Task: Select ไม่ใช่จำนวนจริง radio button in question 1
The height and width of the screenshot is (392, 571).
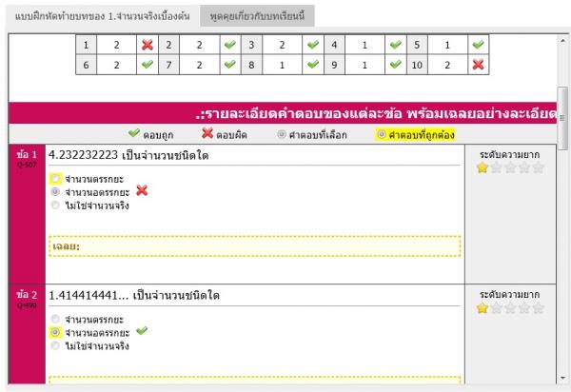Action: (57, 205)
